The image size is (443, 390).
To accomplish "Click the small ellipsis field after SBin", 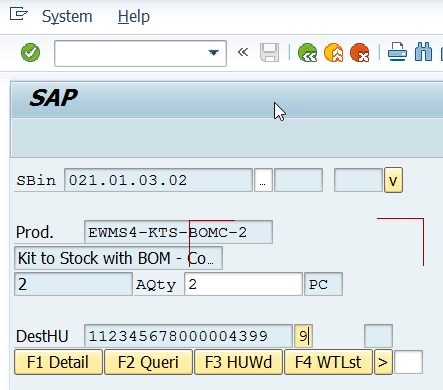I will pyautogui.click(x=263, y=180).
